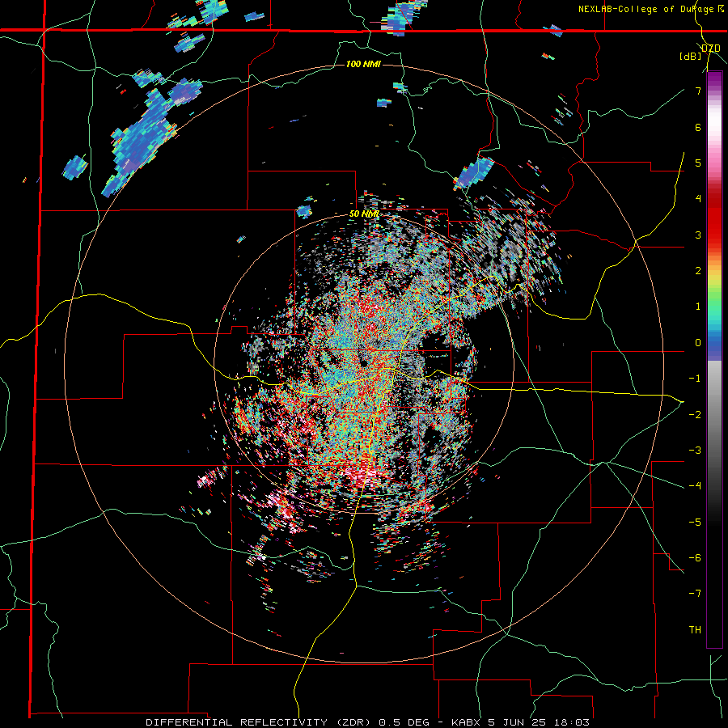Click the 2 tick label on color scale
Screen dimensions: 728x728
[x=698, y=271]
